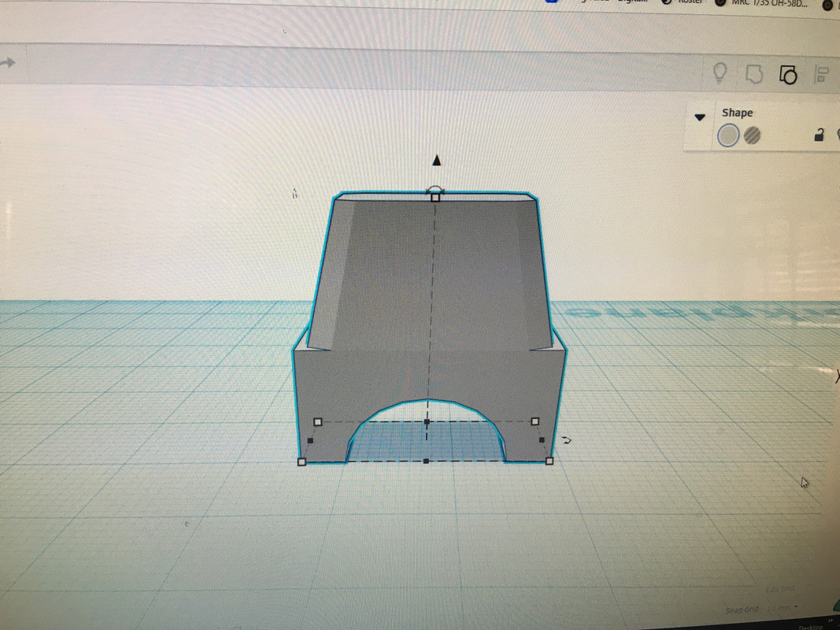This screenshot has height=630, width=840.
Task: Click the Ungroup icon in toolbar
Action: pyautogui.click(x=788, y=75)
